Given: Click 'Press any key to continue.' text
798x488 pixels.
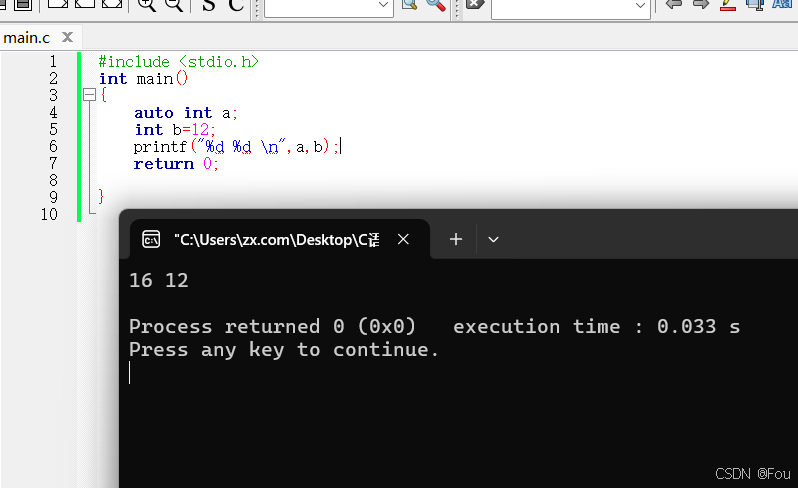Looking at the screenshot, I should (283, 350).
